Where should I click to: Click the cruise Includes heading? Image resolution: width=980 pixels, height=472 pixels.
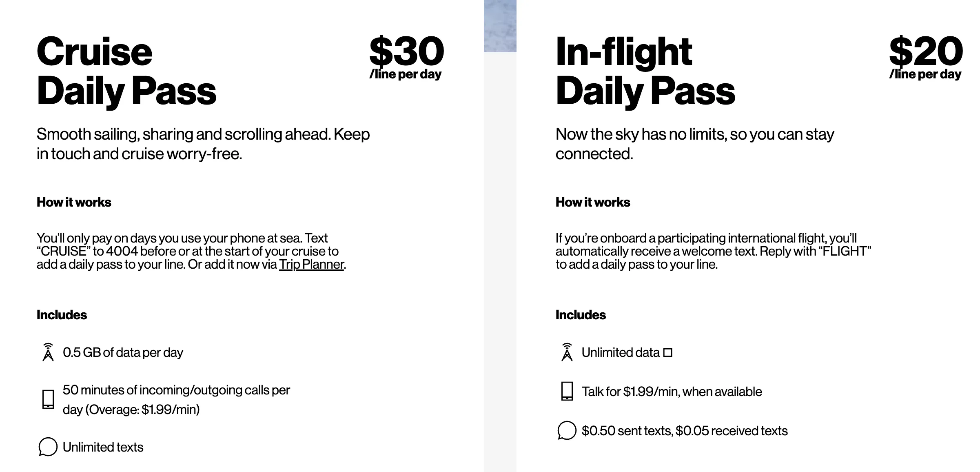point(62,315)
